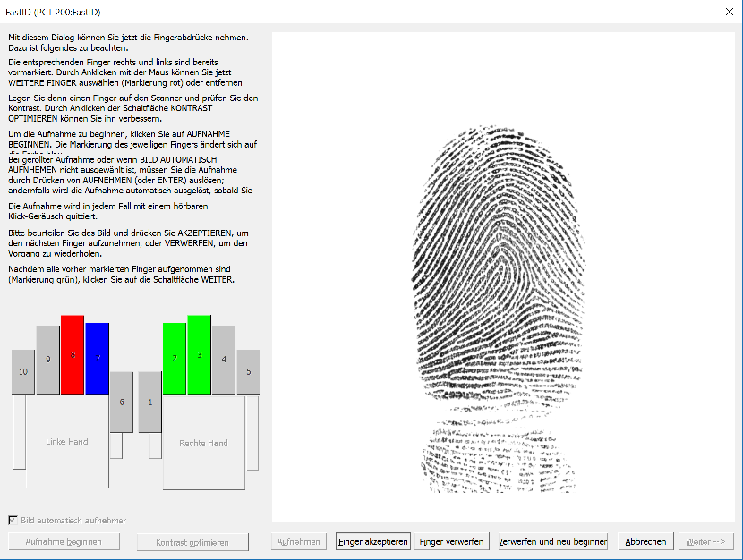743x560 pixels.
Task: Select right thumb finger 1
Action: click(149, 402)
